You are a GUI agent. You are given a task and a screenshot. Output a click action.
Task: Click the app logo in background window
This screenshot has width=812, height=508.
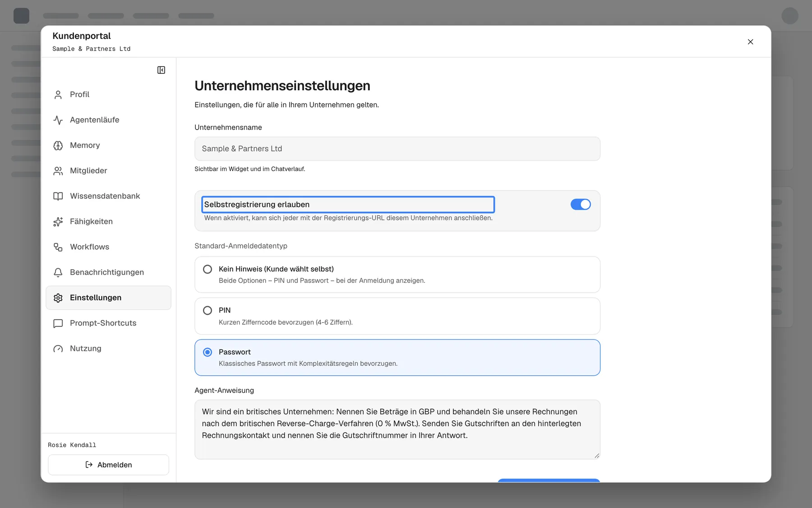tap(21, 16)
